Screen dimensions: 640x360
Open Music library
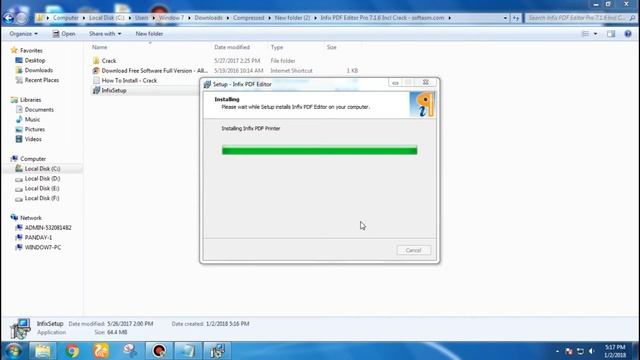tap(32, 119)
